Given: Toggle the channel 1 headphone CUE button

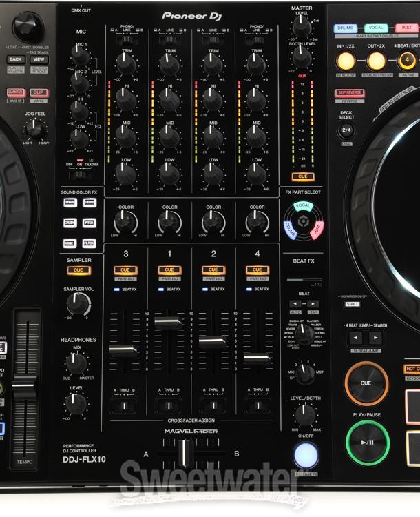Looking at the screenshot, I should pyautogui.click(x=169, y=270).
